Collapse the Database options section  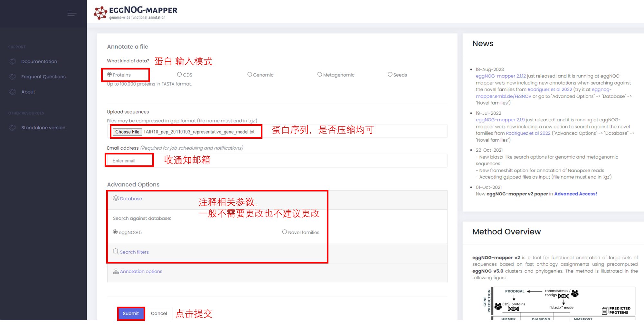(131, 199)
